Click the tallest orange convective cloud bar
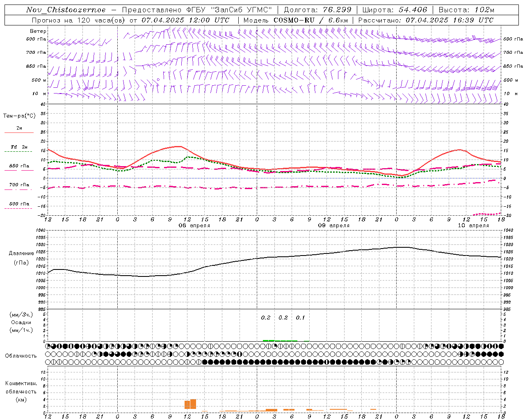Viewport: 525px width, 420px height. [x=193, y=404]
